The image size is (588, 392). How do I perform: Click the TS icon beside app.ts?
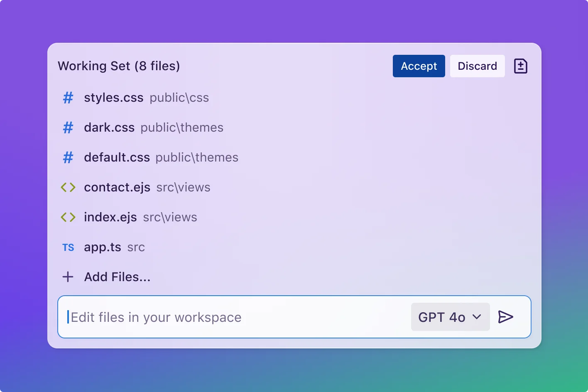pos(68,247)
